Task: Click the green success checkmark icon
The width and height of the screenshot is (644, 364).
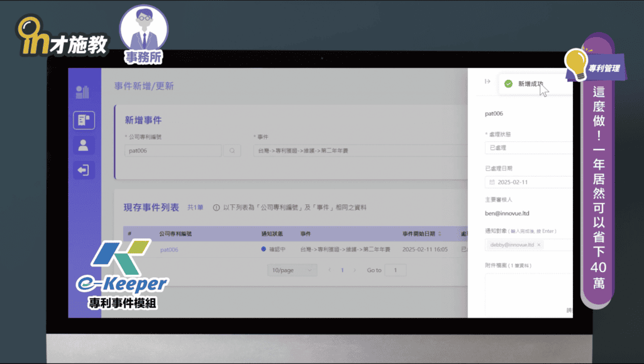Action: coord(508,84)
